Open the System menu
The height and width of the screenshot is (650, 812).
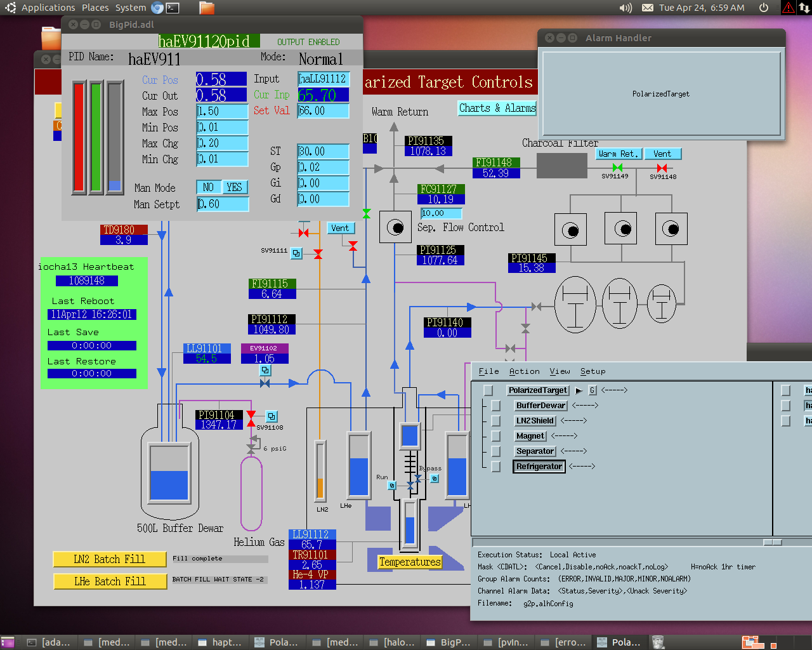pyautogui.click(x=131, y=8)
